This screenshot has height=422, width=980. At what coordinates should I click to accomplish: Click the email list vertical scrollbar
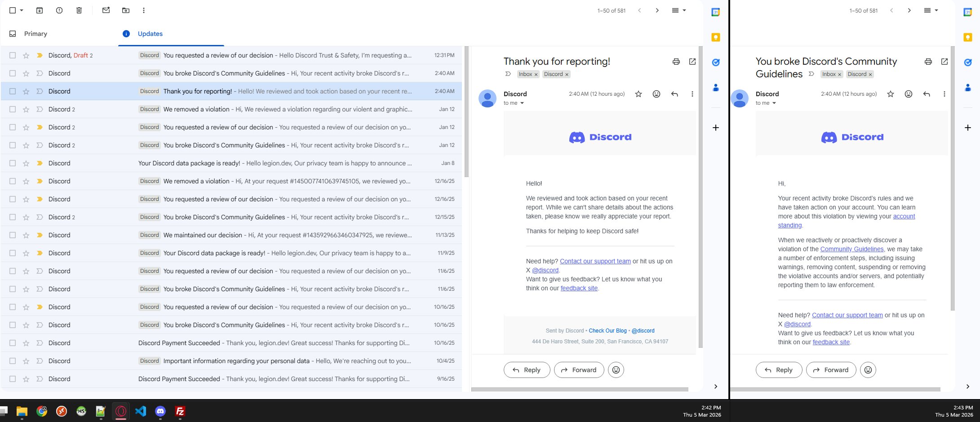coord(466,112)
